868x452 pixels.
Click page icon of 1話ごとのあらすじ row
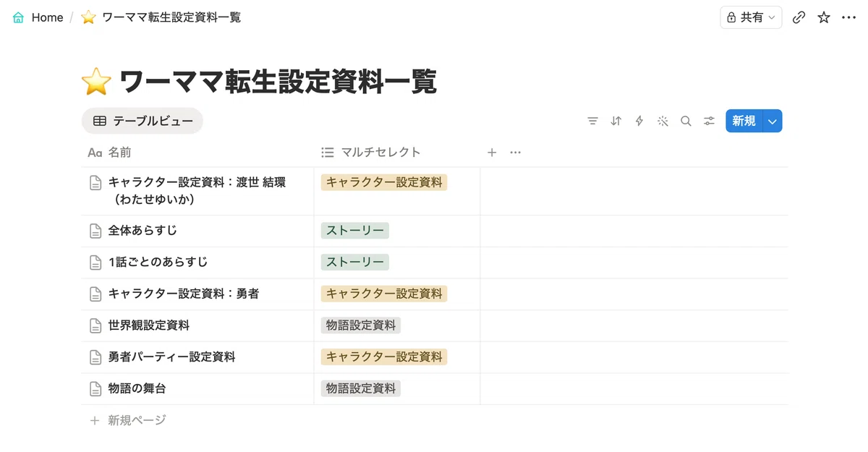95,262
